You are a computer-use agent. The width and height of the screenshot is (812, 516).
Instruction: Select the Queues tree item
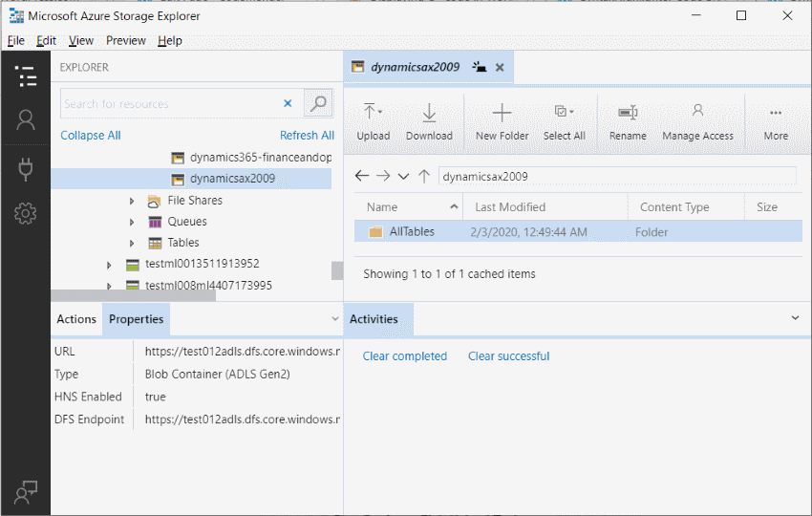pyautogui.click(x=187, y=222)
